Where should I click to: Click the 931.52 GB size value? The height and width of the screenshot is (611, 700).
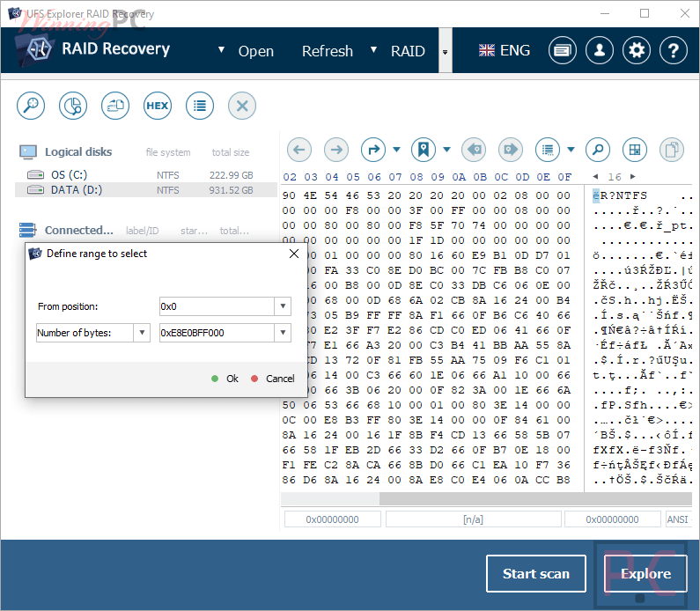click(232, 190)
